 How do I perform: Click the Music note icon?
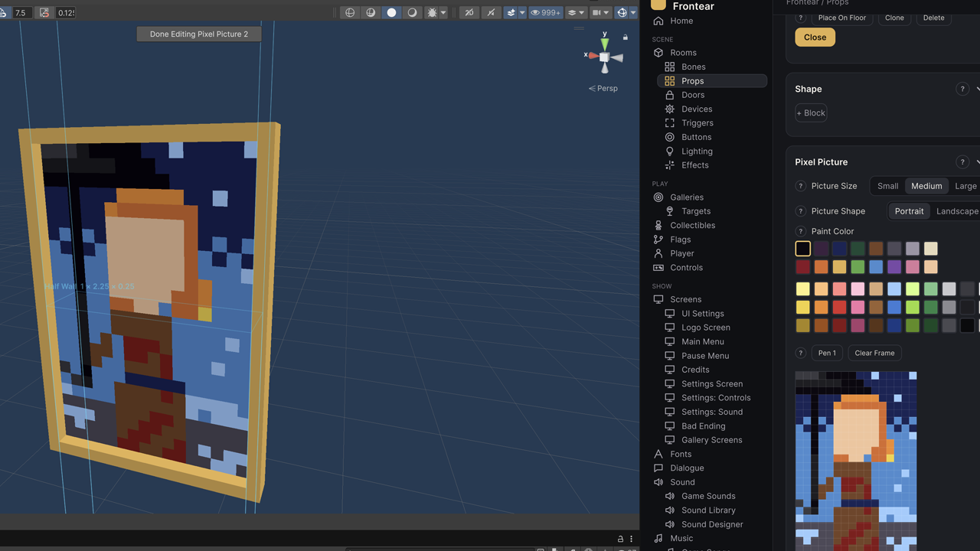point(658,538)
